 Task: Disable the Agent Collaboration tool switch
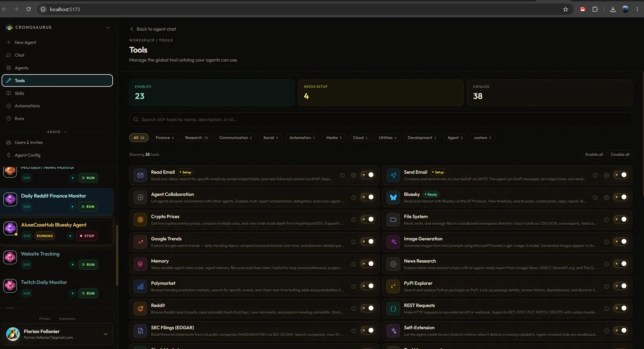click(367, 197)
